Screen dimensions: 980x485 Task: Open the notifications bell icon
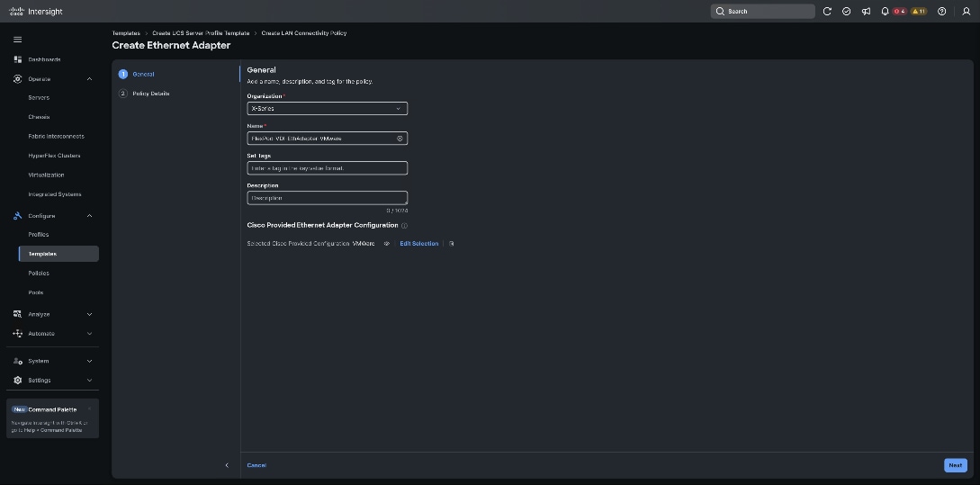pyautogui.click(x=885, y=12)
